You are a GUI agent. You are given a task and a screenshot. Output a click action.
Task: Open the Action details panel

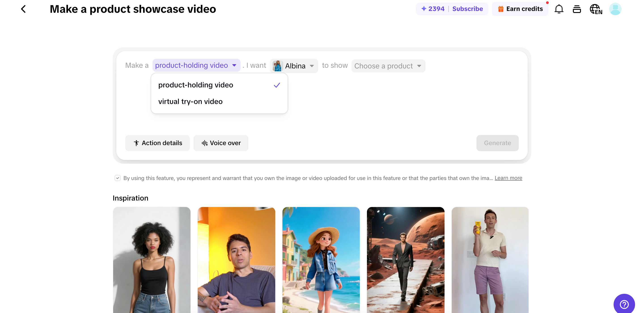click(x=157, y=143)
